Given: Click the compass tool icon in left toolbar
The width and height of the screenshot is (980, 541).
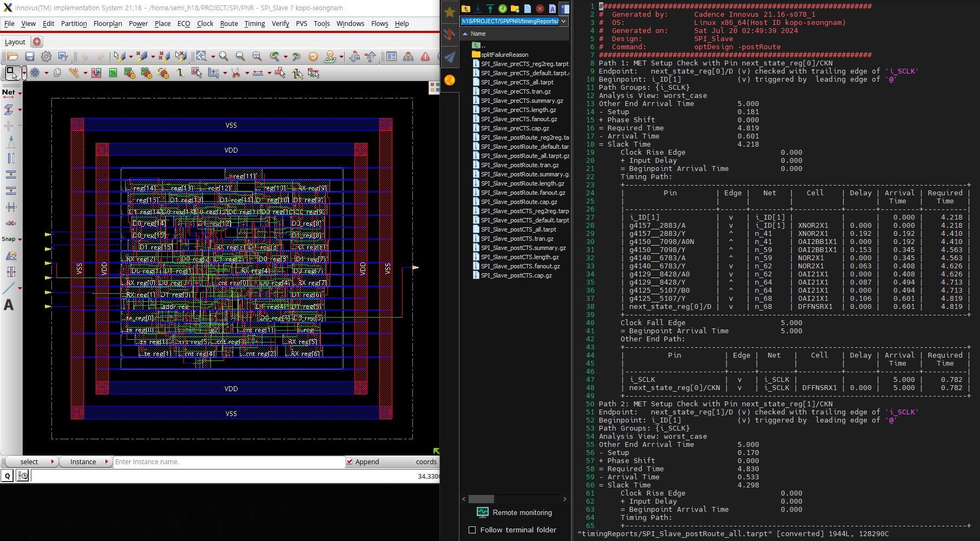Looking at the screenshot, I should click(x=10, y=142).
